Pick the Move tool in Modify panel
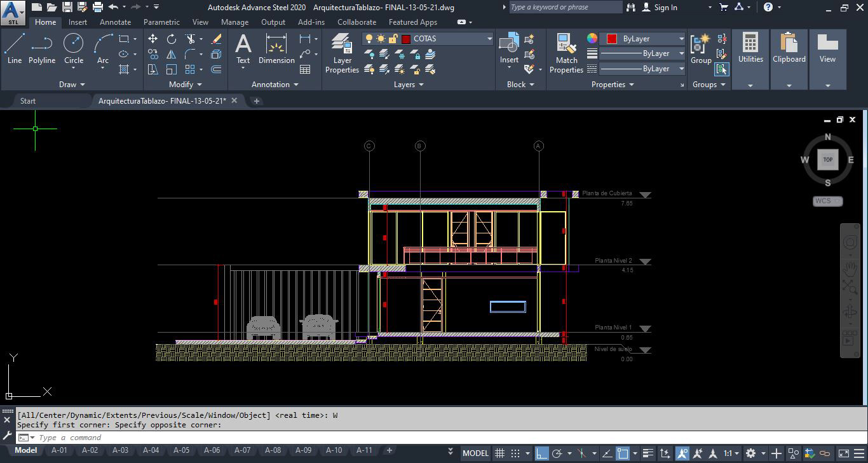The width and height of the screenshot is (868, 463). (153, 39)
